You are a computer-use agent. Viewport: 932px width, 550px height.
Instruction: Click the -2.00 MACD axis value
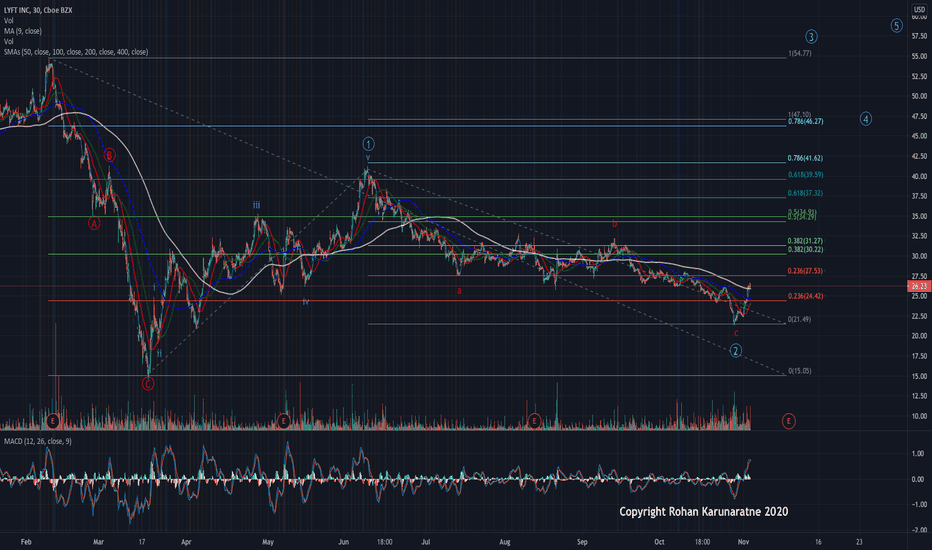918,530
